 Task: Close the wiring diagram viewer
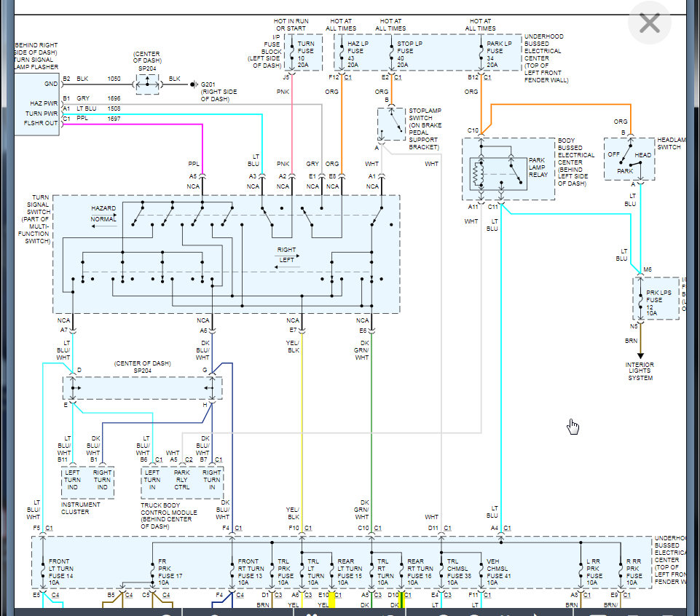tap(649, 23)
